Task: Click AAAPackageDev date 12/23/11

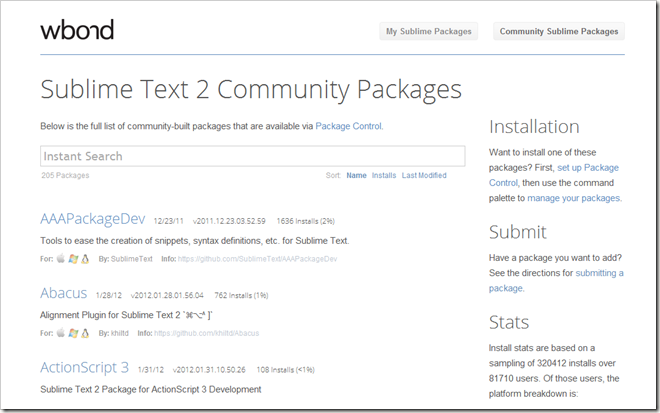Action: pos(168,221)
